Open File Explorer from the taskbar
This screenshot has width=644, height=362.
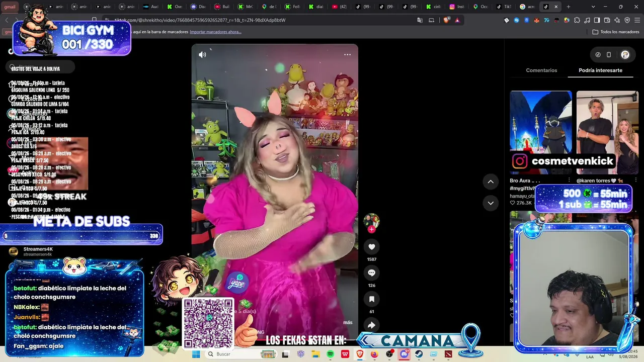tap(315, 354)
